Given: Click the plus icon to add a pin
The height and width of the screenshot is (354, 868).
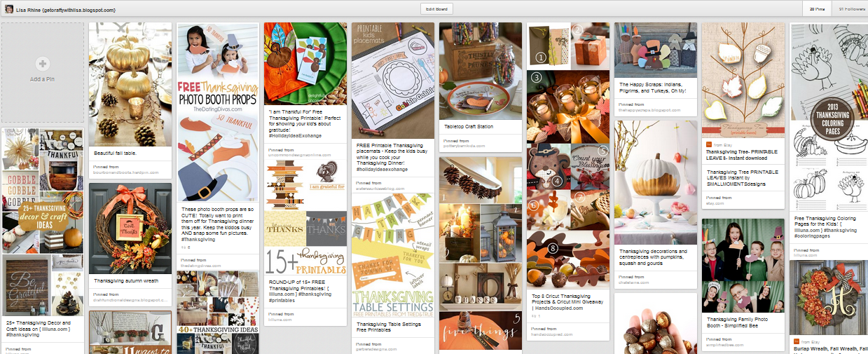Looking at the screenshot, I should [43, 64].
